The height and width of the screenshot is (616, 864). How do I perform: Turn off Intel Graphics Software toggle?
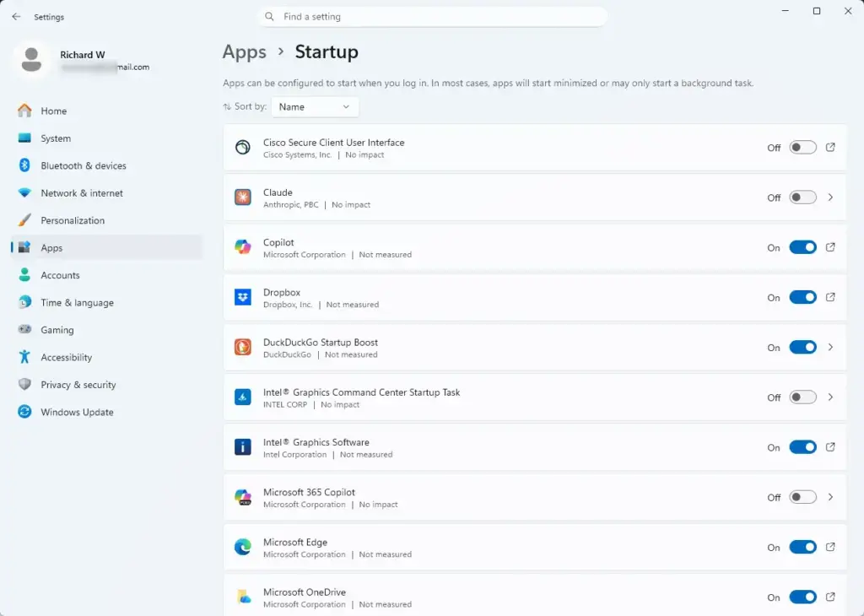click(802, 447)
